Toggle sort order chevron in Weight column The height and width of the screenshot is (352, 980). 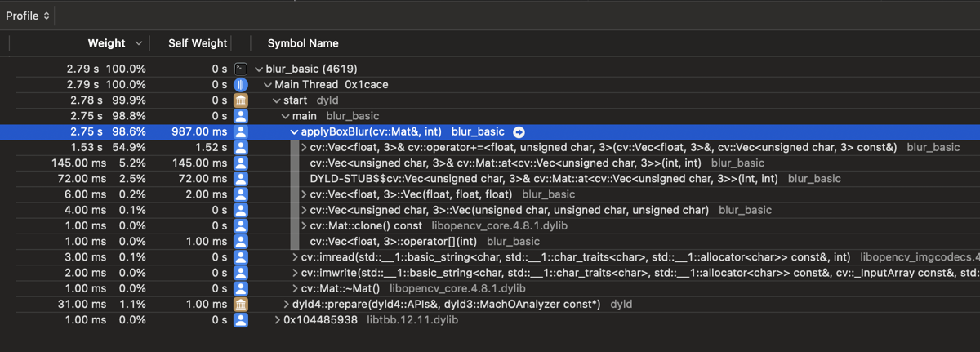click(139, 43)
